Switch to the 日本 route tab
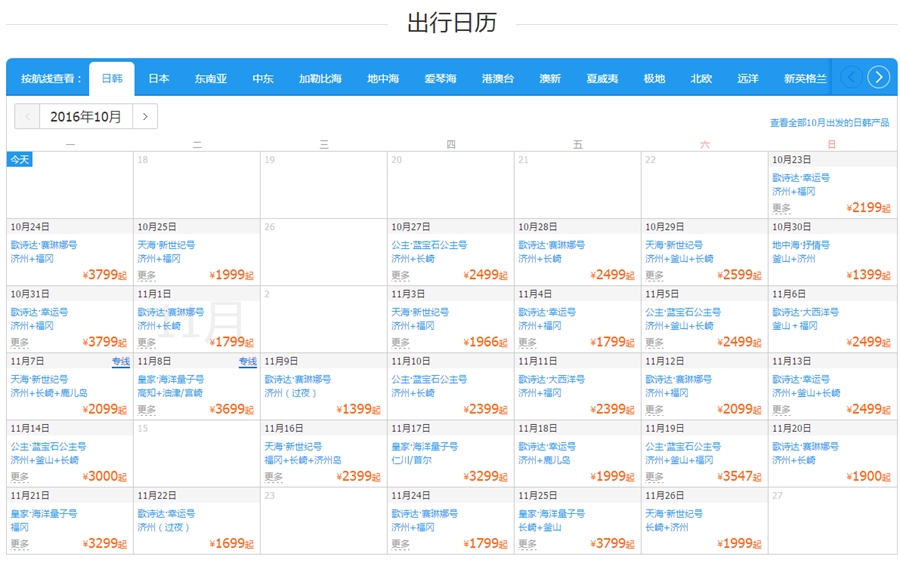Viewport: 900px width, 566px height. pyautogui.click(x=159, y=79)
